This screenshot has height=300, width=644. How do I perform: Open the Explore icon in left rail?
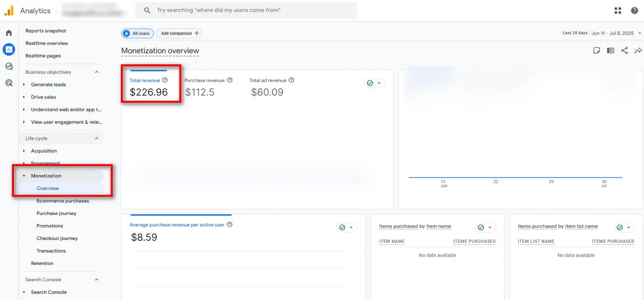(9, 66)
